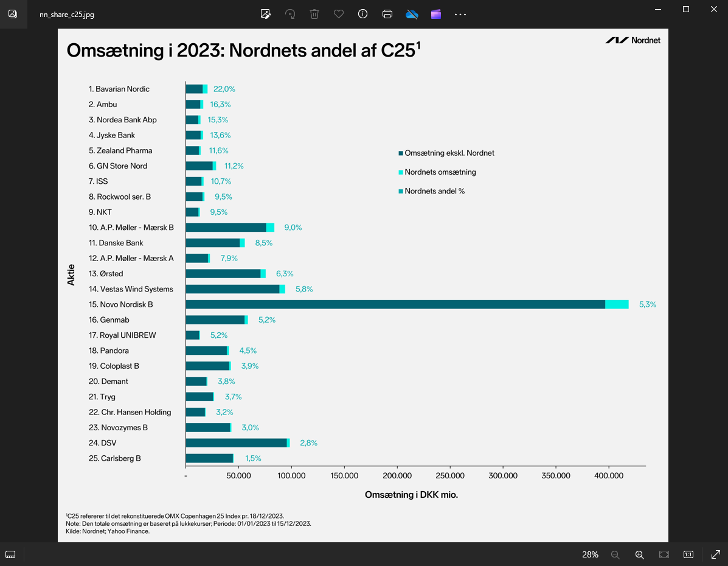Click the 4. Jyske Bank label

coord(111,135)
